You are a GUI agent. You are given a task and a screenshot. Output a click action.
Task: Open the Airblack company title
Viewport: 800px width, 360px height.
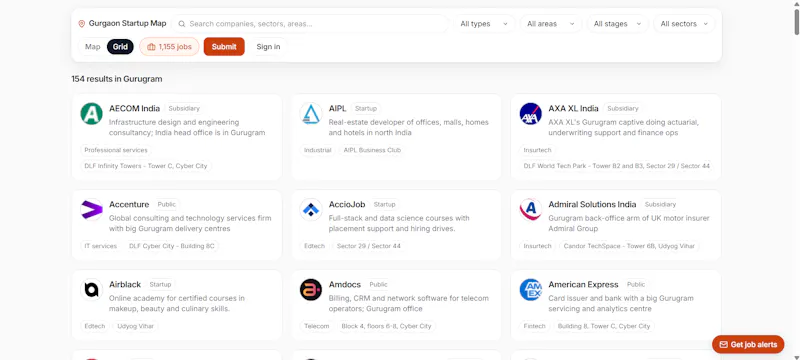click(x=125, y=285)
